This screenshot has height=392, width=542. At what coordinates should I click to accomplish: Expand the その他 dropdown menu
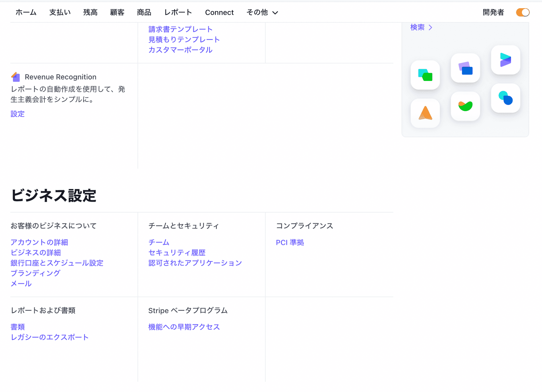pyautogui.click(x=262, y=12)
